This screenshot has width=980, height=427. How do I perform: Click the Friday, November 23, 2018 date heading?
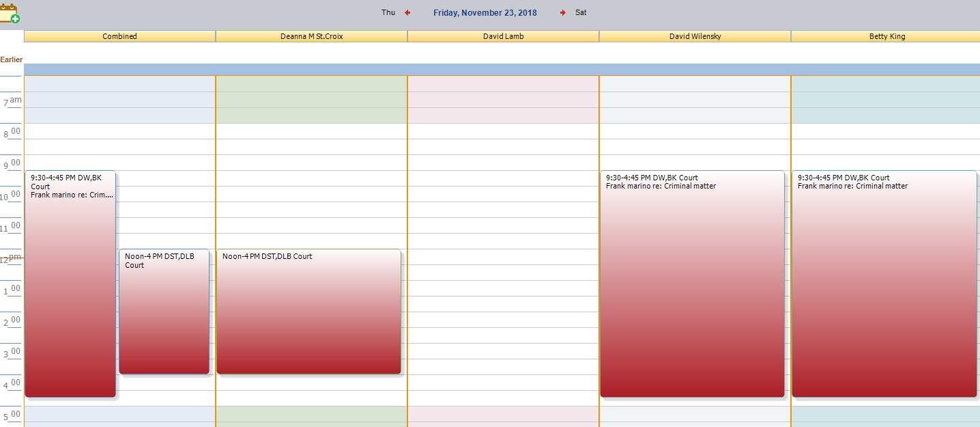(485, 12)
